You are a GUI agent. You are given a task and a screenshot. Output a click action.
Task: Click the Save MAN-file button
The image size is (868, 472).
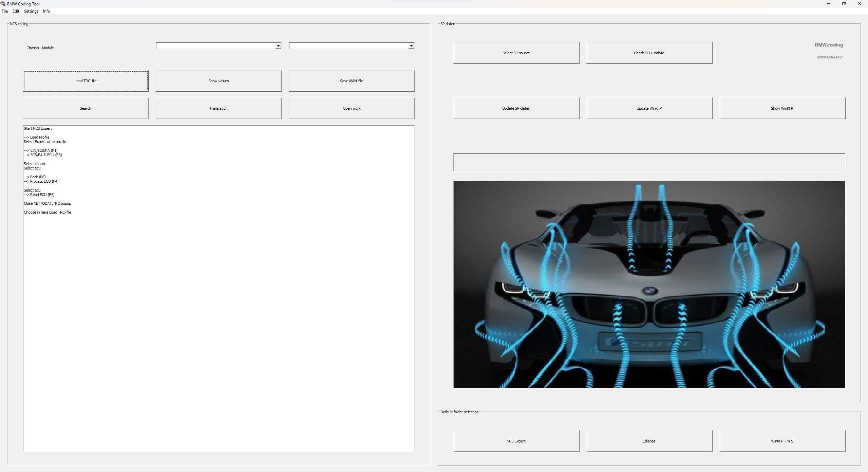pos(352,81)
